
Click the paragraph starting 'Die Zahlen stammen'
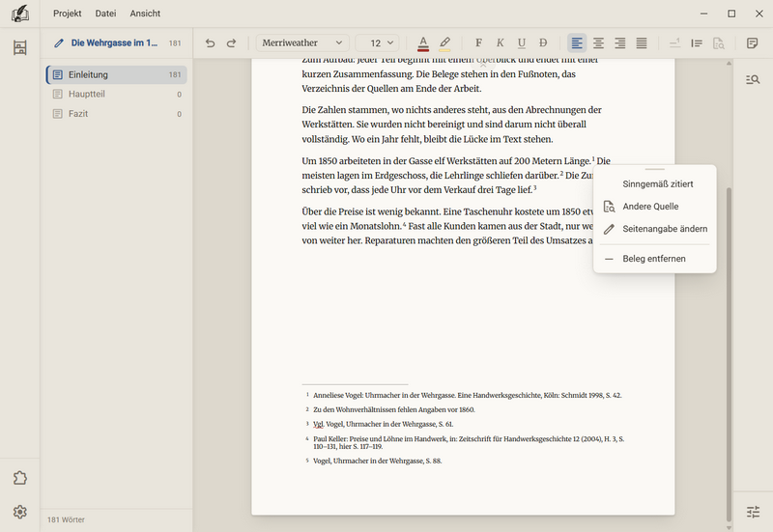pos(451,125)
